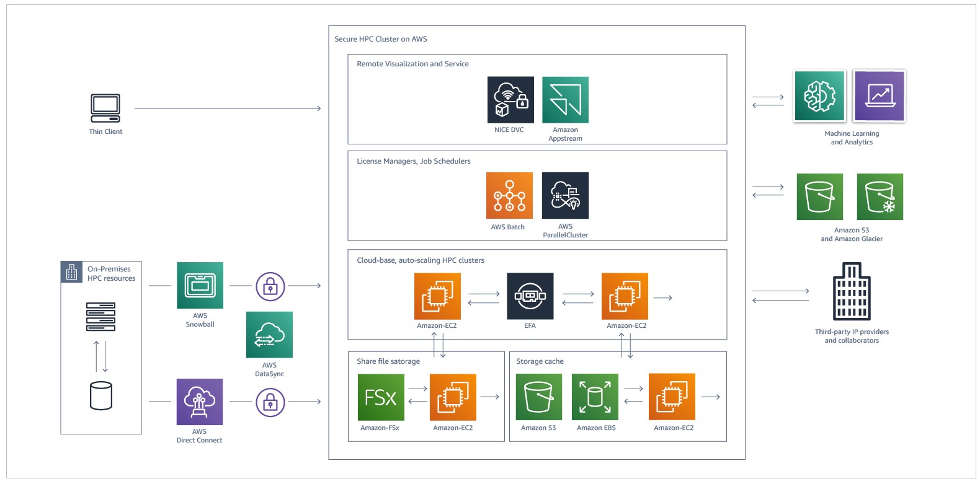
Task: Click the 'EFA' label text
Action: (x=530, y=325)
